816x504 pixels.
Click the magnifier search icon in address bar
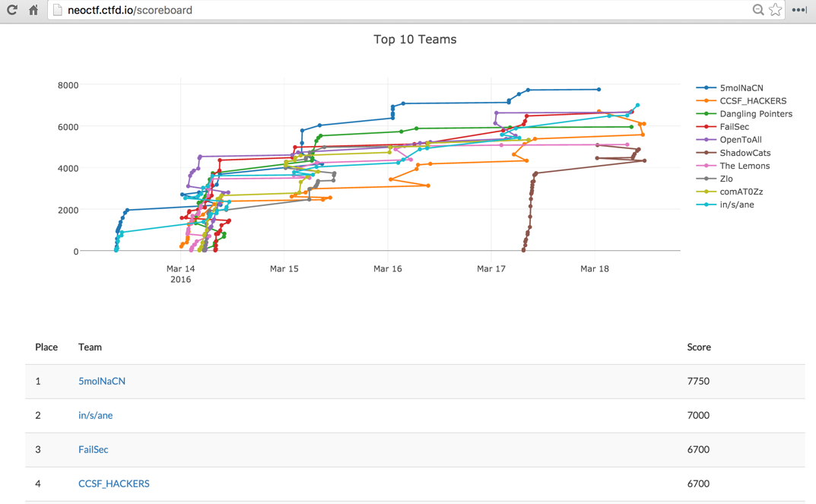pos(758,10)
